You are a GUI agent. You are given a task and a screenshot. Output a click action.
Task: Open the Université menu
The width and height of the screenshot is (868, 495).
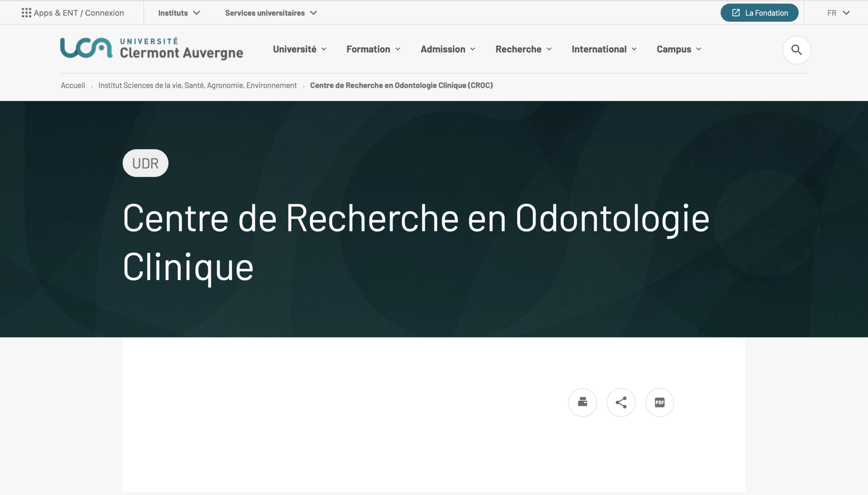tap(300, 49)
